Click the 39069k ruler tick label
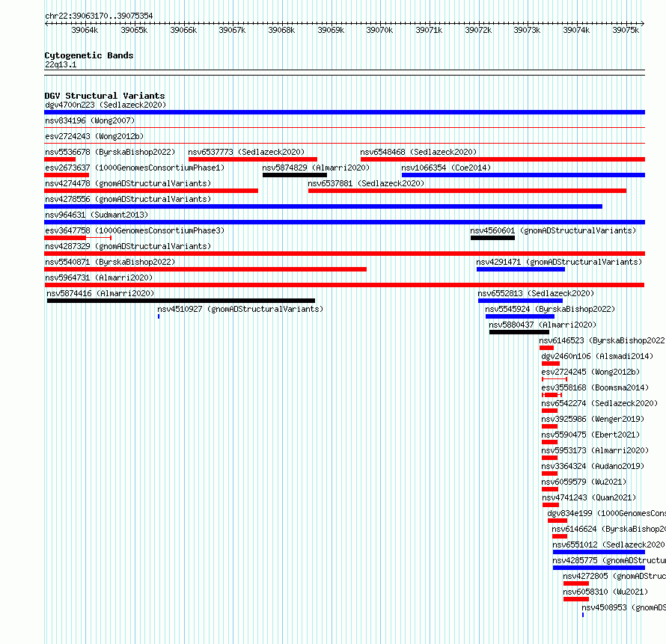 click(x=331, y=30)
